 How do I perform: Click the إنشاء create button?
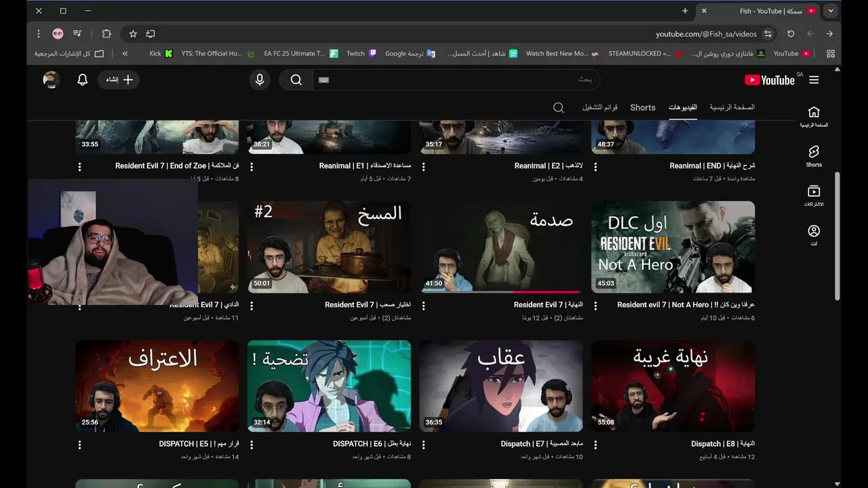pos(119,80)
